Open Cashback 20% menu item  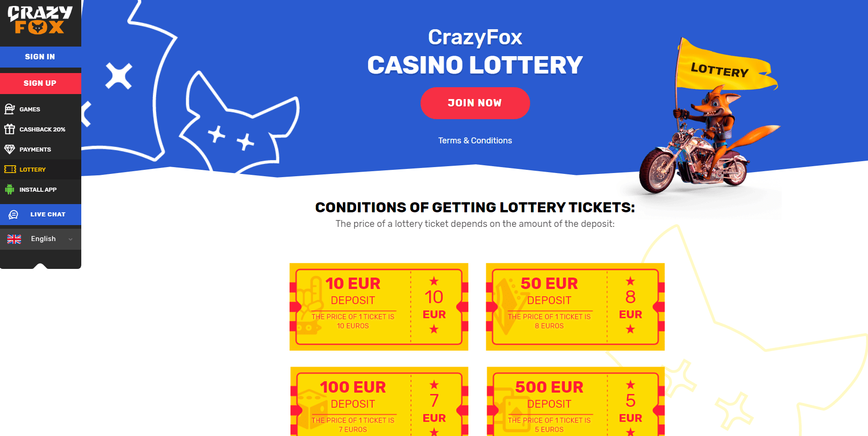pyautogui.click(x=42, y=129)
